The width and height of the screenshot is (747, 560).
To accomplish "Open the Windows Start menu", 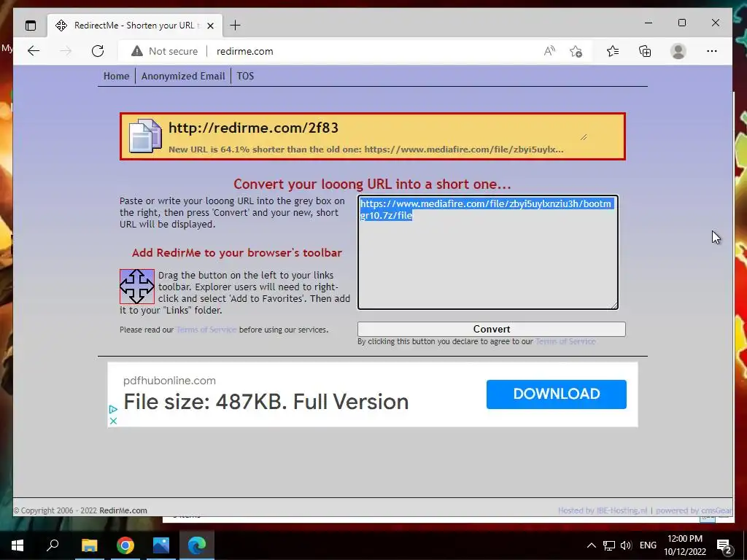I will click(18, 545).
